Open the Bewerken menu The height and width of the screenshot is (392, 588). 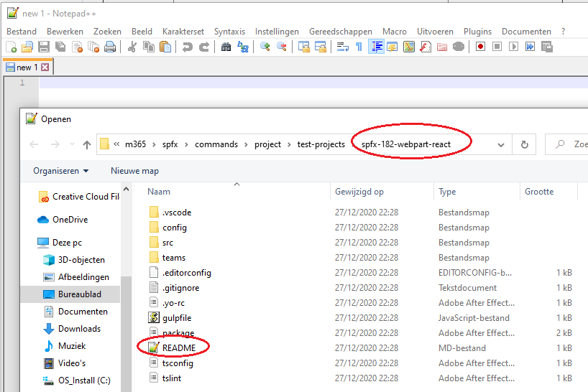[x=65, y=32]
